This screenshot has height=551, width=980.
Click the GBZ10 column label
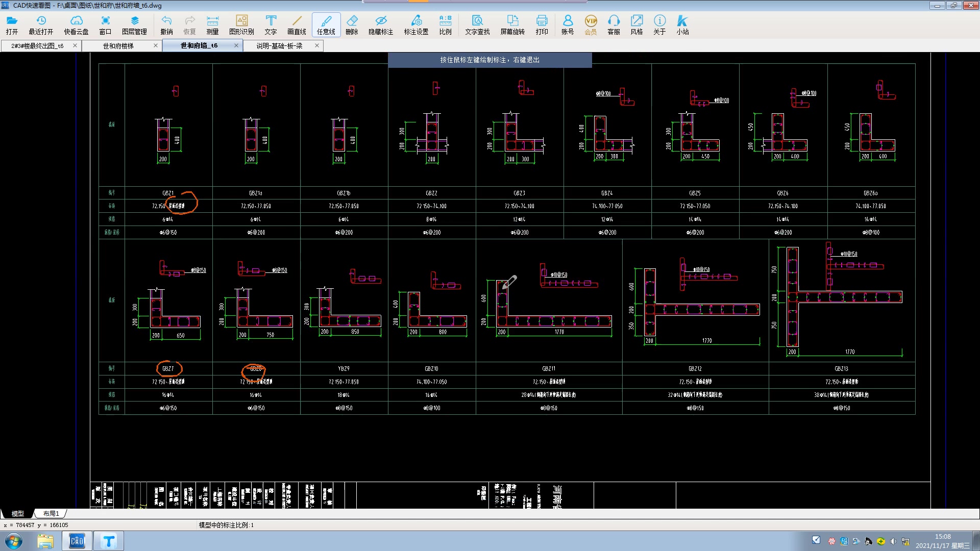(x=431, y=368)
